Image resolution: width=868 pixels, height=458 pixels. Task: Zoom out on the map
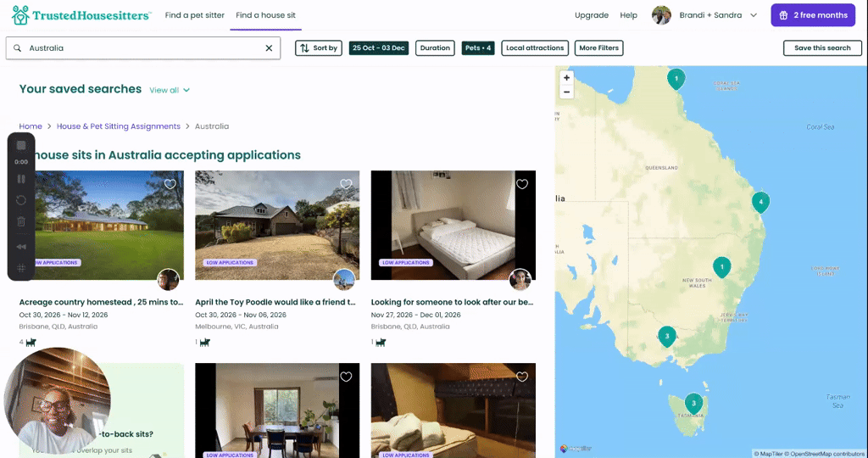point(566,92)
